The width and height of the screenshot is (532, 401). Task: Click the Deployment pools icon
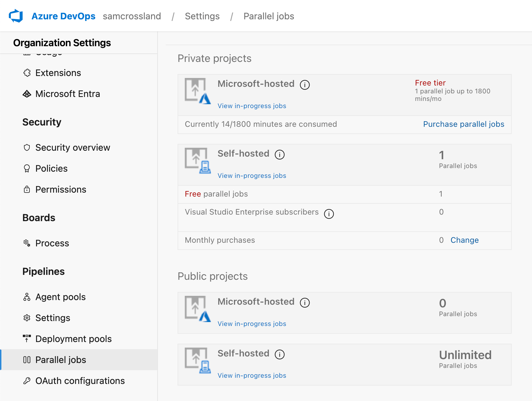pos(27,338)
